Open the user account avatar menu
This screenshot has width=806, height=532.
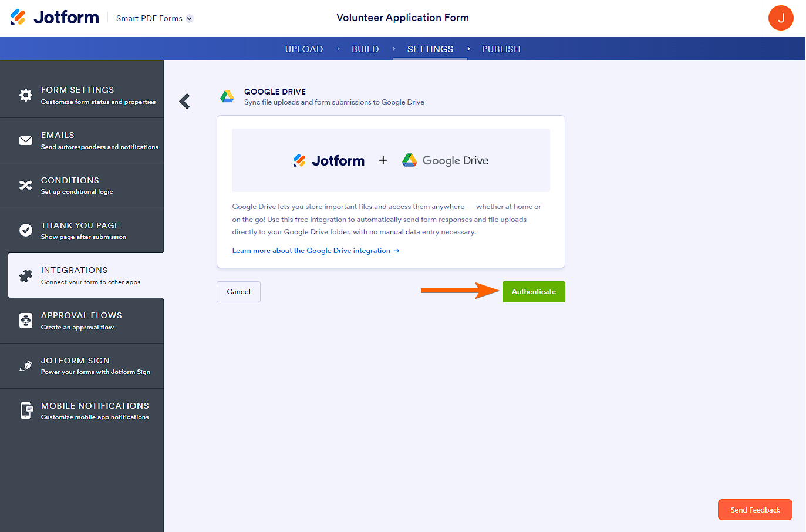pyautogui.click(x=781, y=18)
